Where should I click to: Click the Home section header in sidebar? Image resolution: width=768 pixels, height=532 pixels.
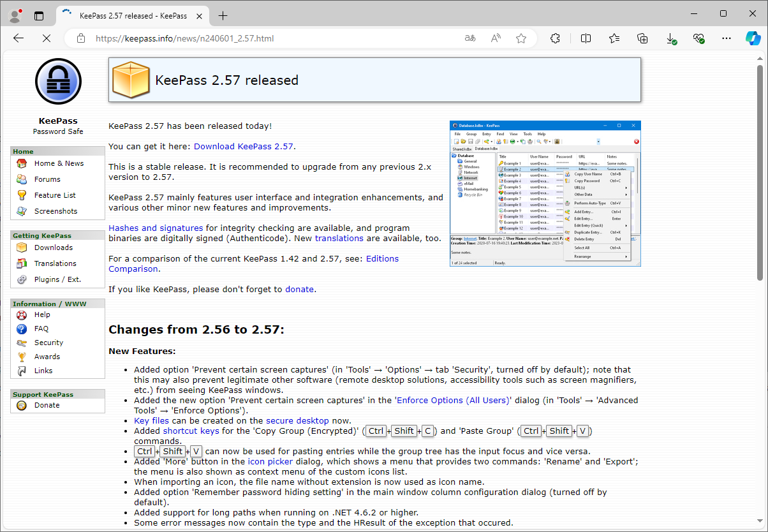tap(57, 151)
